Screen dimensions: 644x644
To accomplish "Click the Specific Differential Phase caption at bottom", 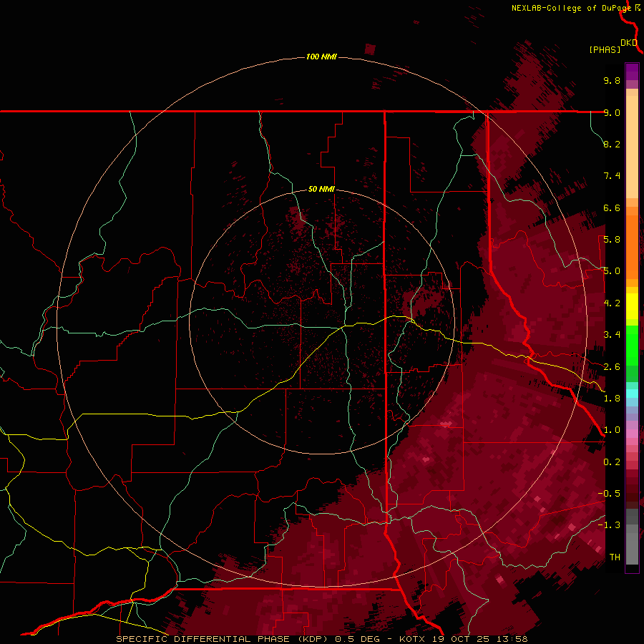I will tap(321, 639).
